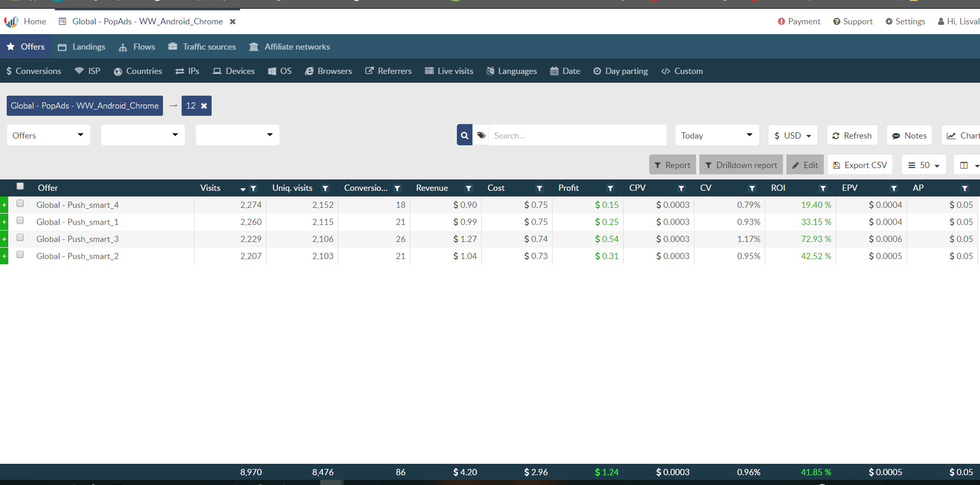Focus the Search input field
The width and height of the screenshot is (980, 485).
(577, 135)
